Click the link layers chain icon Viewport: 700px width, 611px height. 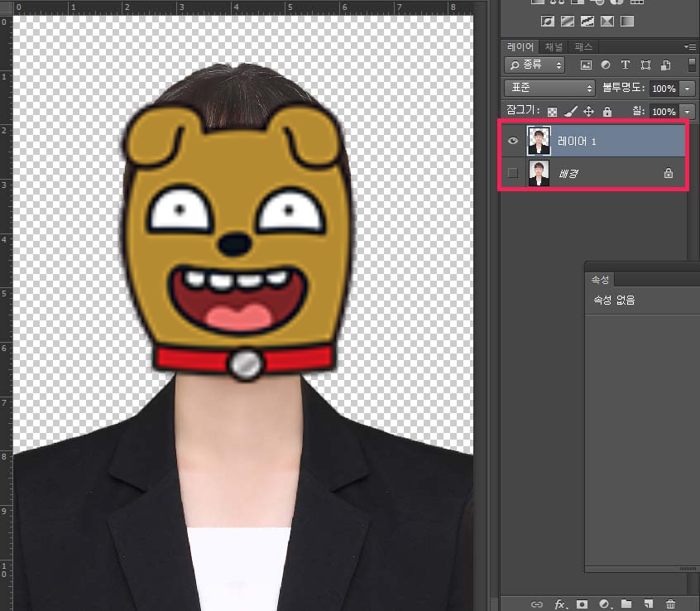pyautogui.click(x=537, y=604)
